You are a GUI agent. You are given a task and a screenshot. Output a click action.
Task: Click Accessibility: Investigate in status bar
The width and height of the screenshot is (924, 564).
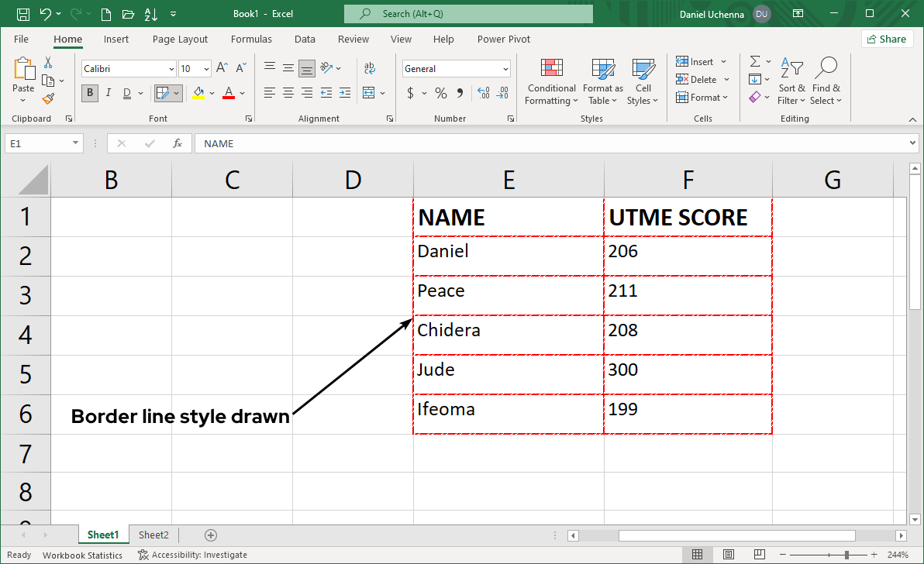[192, 555]
